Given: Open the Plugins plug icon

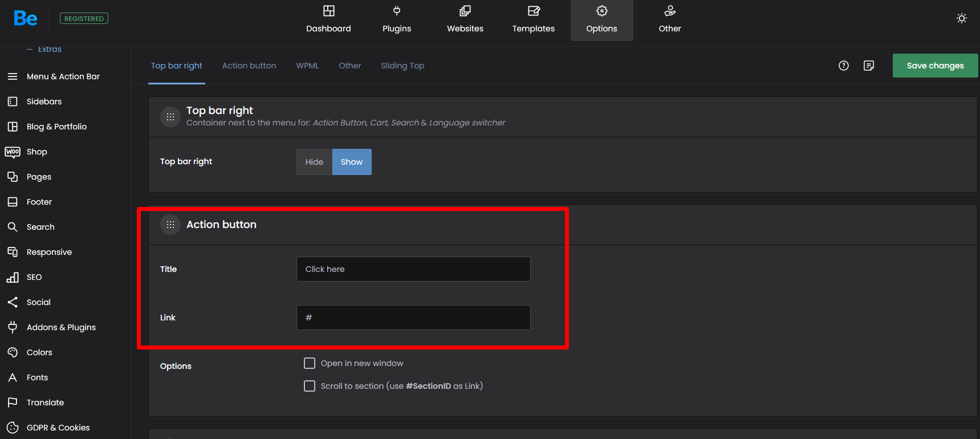Looking at the screenshot, I should tap(397, 11).
